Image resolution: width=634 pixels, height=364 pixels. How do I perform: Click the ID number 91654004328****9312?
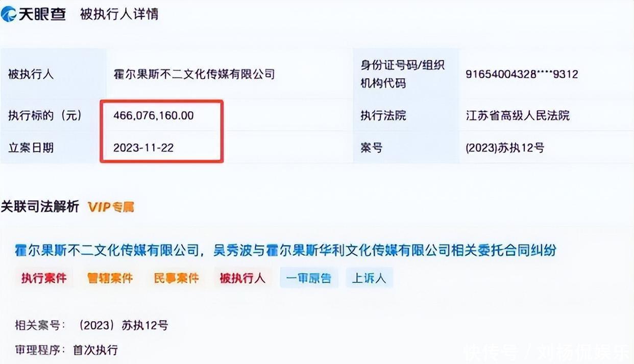[x=522, y=74]
